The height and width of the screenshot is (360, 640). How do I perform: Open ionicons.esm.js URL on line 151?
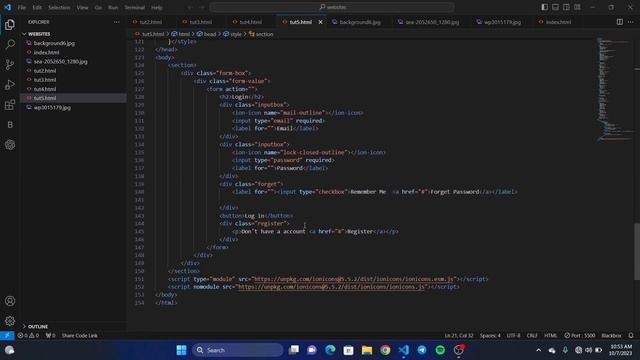click(353, 279)
